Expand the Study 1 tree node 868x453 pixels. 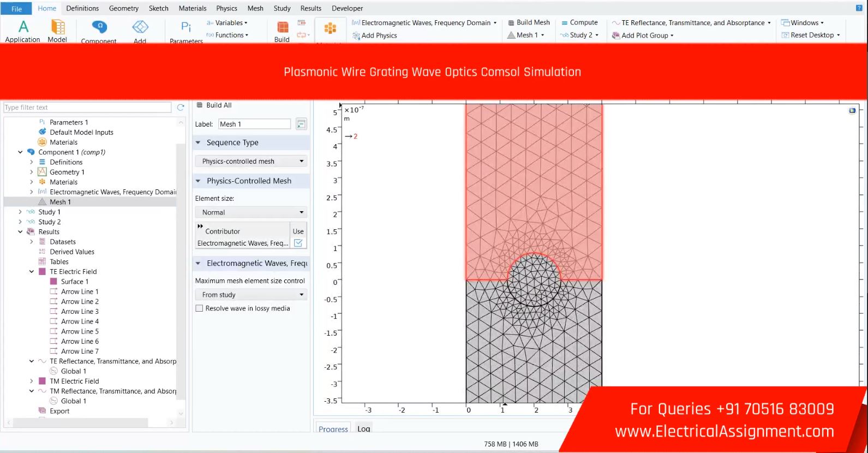tap(20, 212)
